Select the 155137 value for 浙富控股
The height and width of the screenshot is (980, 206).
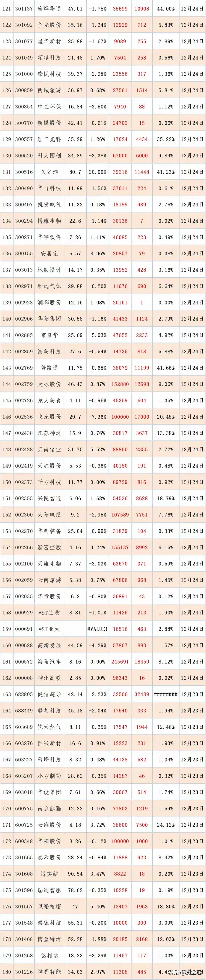pyautogui.click(x=120, y=547)
